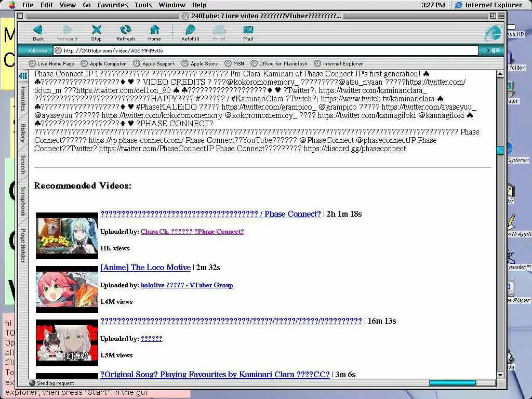This screenshot has height=399, width=532.
Task: Click the zoom box in the title bar
Action: pyautogui.click(x=493, y=16)
